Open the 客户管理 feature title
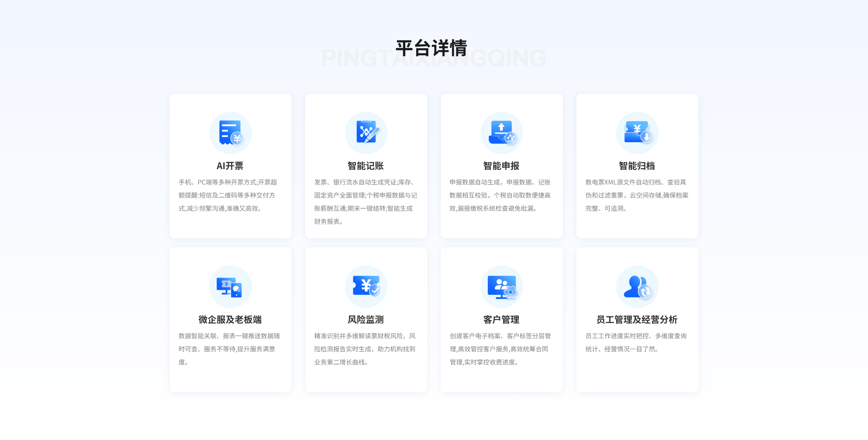868x440 pixels. (x=502, y=320)
